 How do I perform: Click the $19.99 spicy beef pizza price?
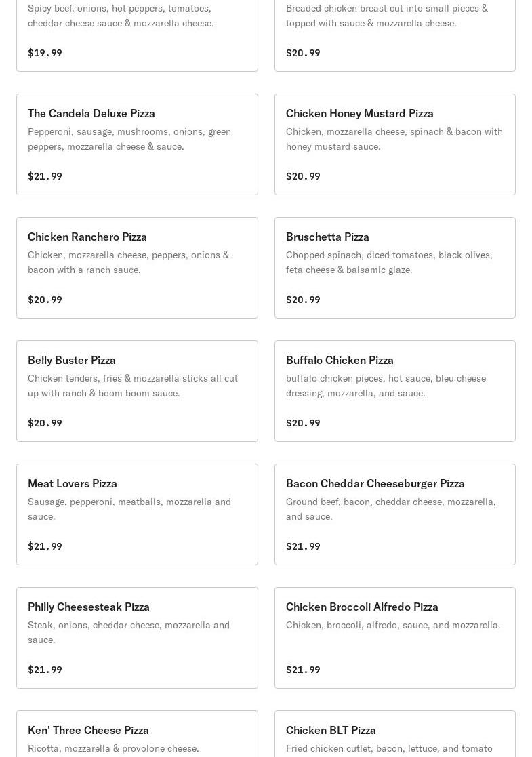pyautogui.click(x=45, y=53)
